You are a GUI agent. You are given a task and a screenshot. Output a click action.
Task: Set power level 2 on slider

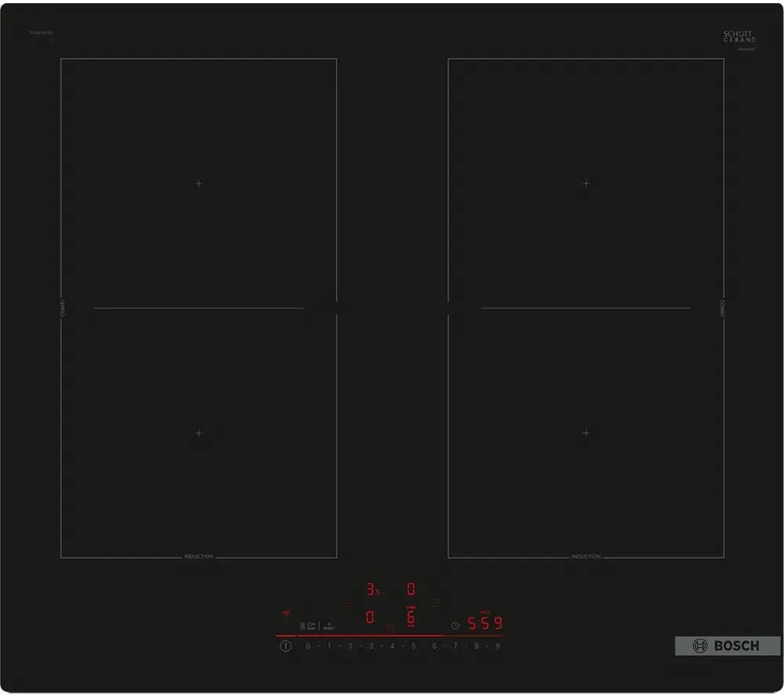coord(350,646)
